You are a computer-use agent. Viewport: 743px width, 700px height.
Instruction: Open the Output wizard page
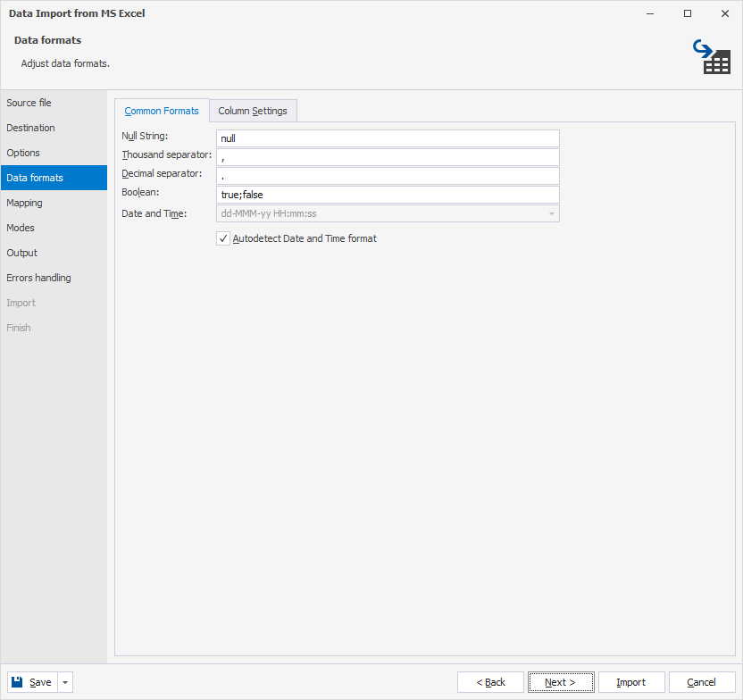[54, 253]
